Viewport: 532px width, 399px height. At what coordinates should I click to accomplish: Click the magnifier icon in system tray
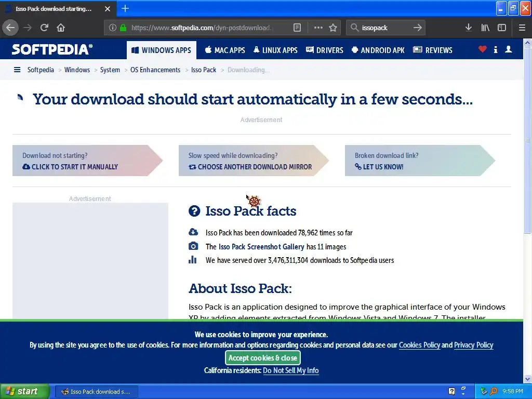click(494, 392)
